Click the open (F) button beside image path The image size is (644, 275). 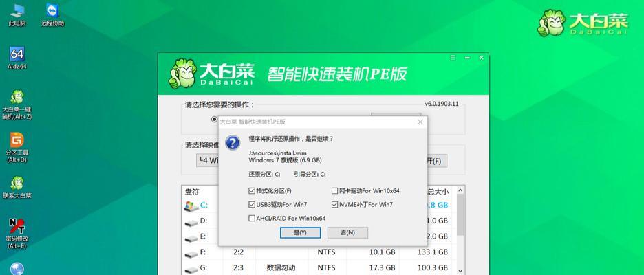437,161
